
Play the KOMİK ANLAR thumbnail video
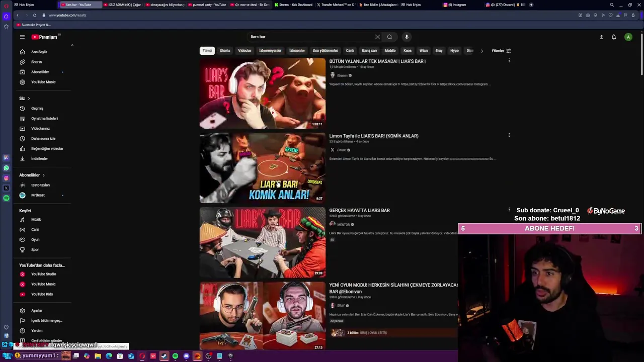point(262,167)
